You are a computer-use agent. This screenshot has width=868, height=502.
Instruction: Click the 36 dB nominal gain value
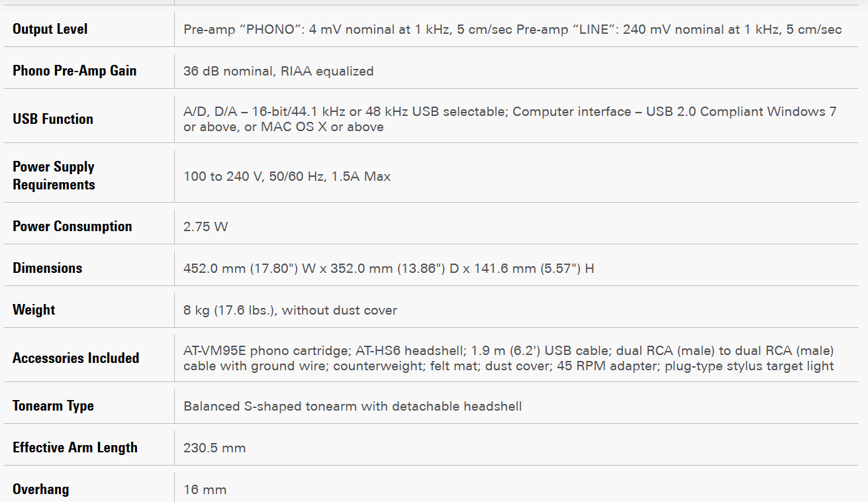pos(278,71)
